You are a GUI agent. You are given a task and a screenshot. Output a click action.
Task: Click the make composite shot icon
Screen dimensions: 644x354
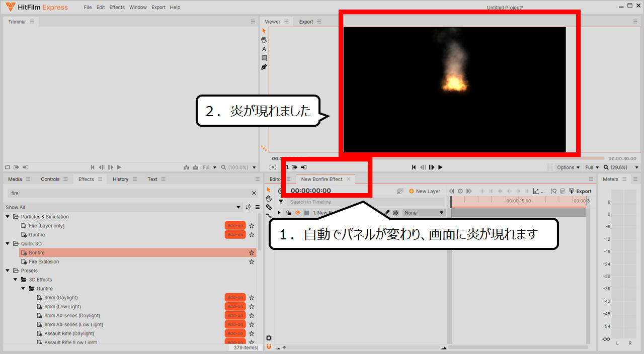pyautogui.click(x=400, y=191)
